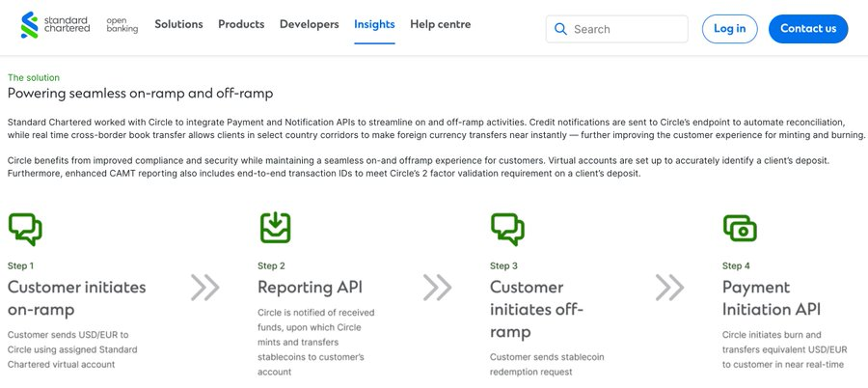868x388 pixels.
Task: Click the Standard Chartered logo
Action: tap(55, 24)
